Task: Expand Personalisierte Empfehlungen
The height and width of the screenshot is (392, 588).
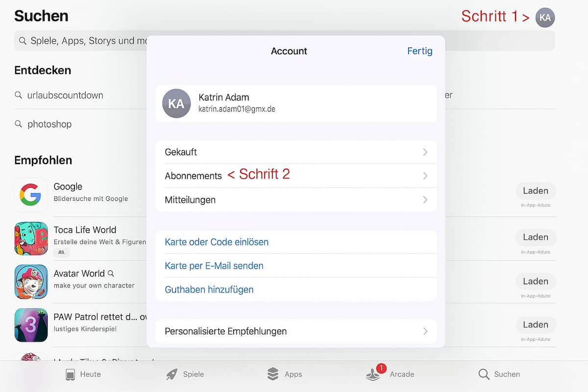Action: (425, 331)
